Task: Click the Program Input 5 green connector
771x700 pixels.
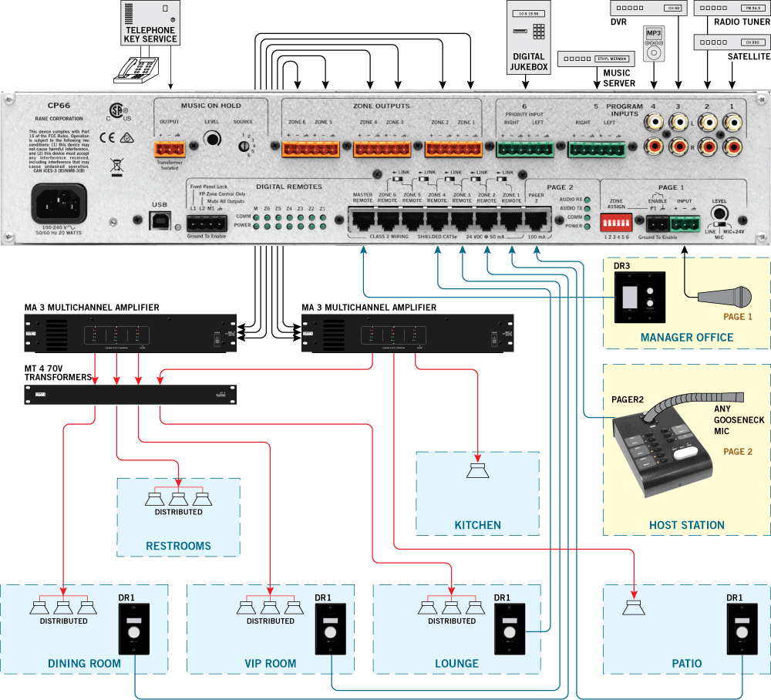Action: pyautogui.click(x=597, y=149)
